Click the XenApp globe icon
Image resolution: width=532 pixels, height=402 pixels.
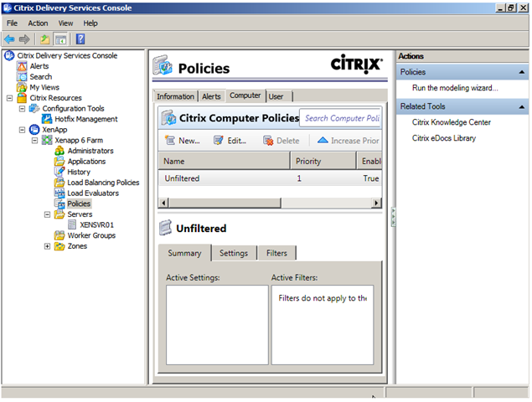click(34, 130)
